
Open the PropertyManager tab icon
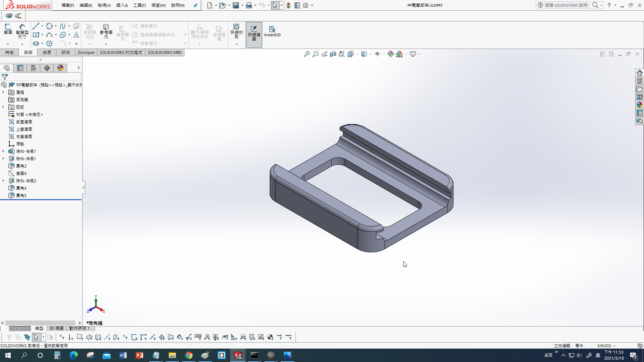pos(20,68)
